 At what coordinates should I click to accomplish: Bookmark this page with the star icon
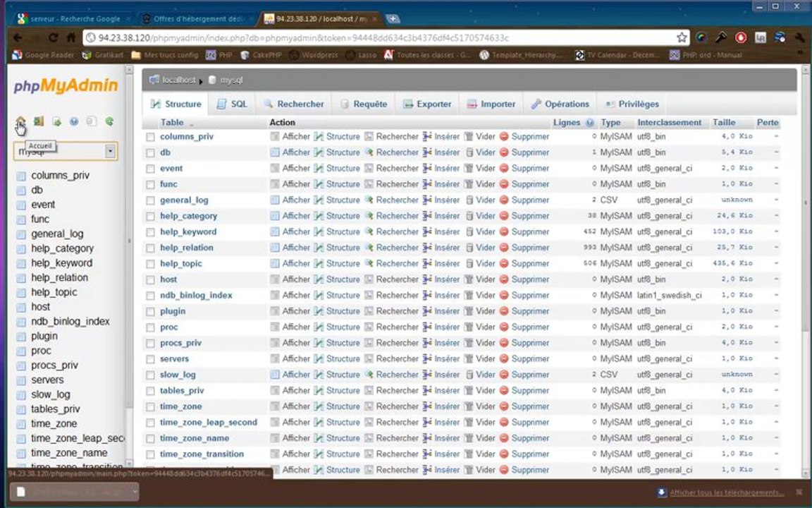[x=682, y=37]
